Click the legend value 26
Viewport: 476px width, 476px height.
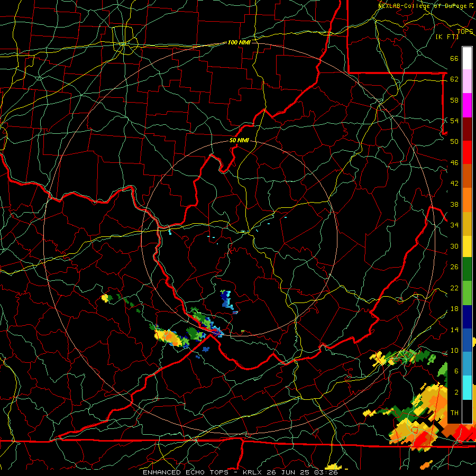(x=454, y=267)
